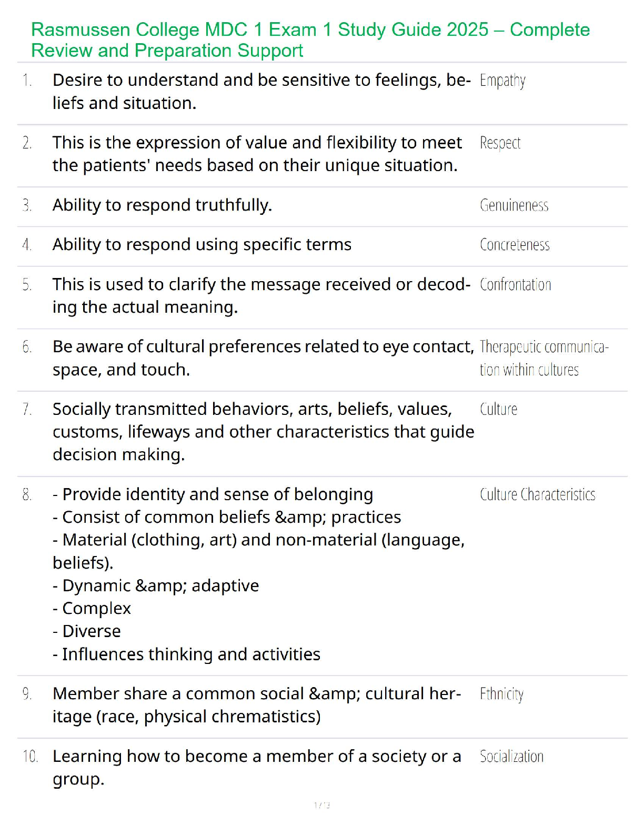
Task: Click 'Ability to respond truthfully.' definition
Action: (162, 205)
